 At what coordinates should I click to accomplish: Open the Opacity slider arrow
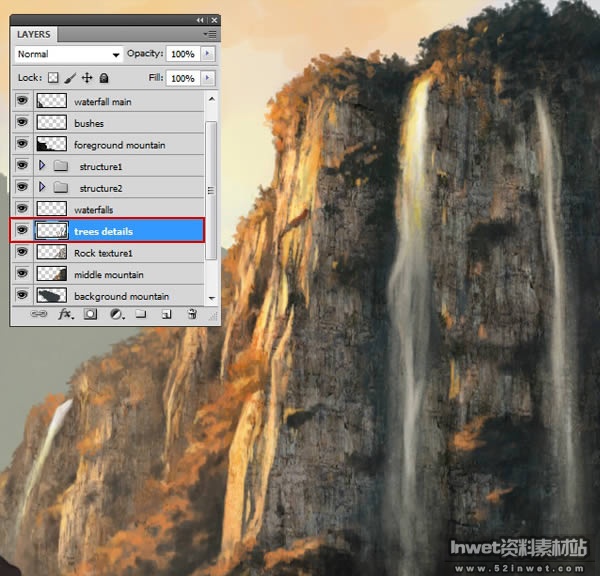[207, 54]
